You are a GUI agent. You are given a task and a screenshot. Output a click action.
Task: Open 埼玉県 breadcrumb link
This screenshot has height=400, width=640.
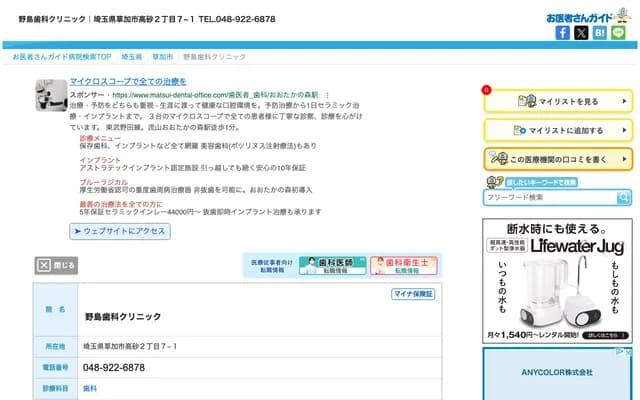point(131,57)
